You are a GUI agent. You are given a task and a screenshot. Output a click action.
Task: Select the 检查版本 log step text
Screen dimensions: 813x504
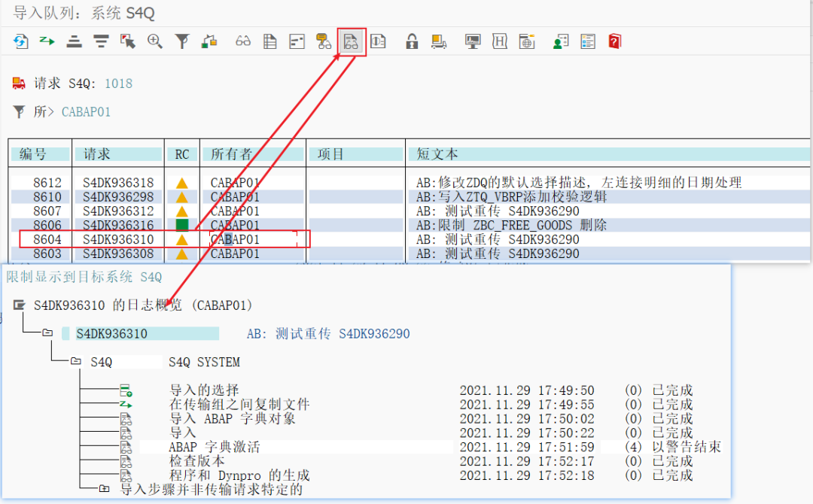197,461
